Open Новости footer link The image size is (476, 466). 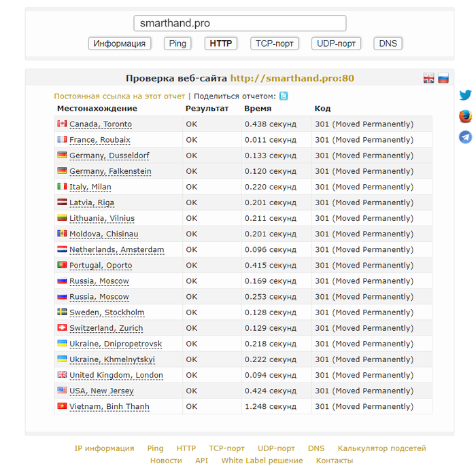[166, 461]
